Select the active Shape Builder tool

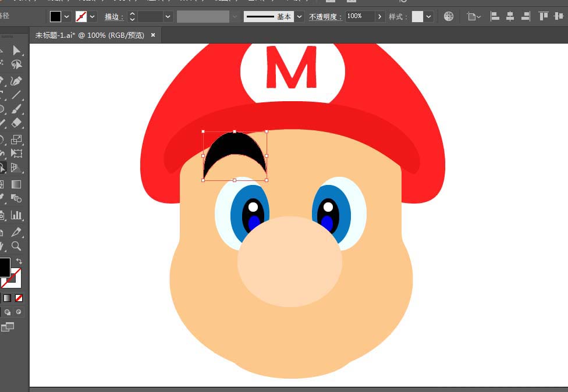[2, 168]
